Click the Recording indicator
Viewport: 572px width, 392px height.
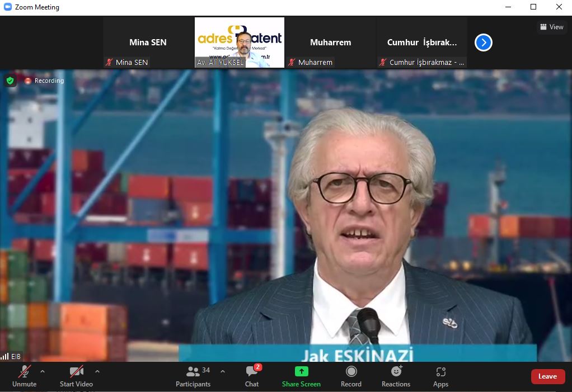[44, 81]
